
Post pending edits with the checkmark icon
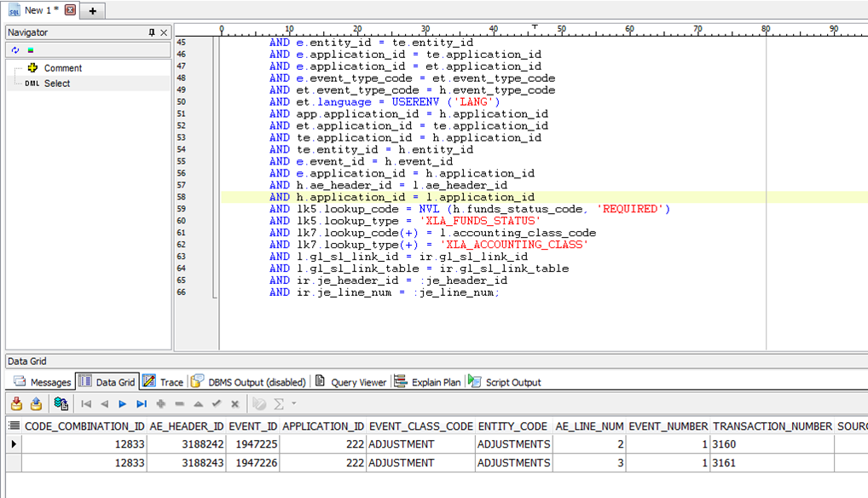point(217,402)
